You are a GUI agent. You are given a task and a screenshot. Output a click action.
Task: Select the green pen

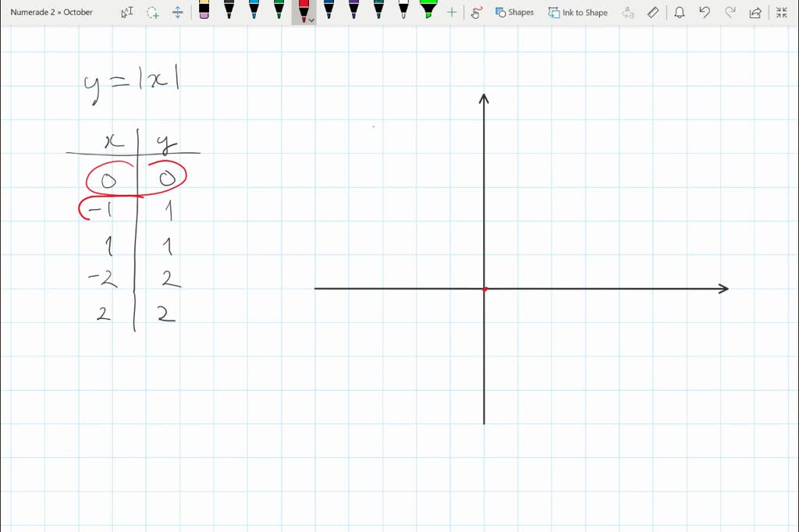point(279,12)
